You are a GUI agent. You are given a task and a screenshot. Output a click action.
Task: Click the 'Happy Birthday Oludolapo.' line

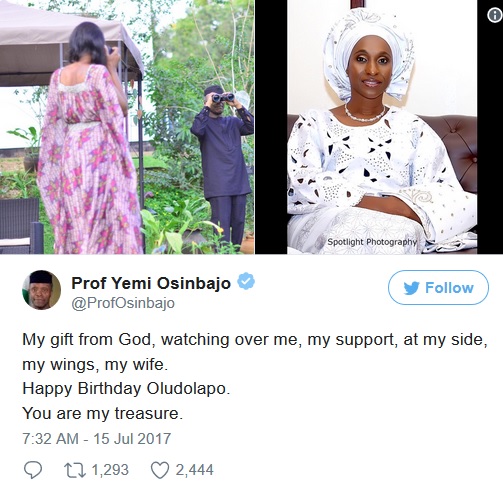[x=126, y=389]
